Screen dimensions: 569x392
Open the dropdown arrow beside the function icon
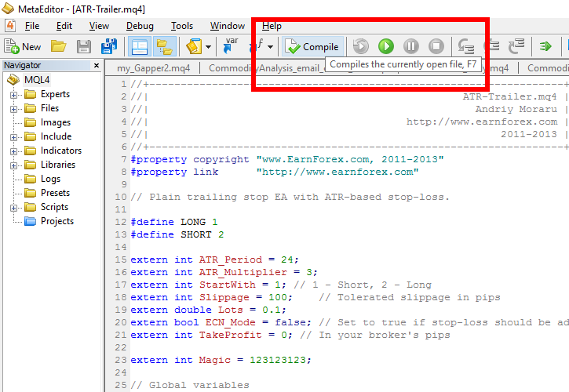click(270, 47)
